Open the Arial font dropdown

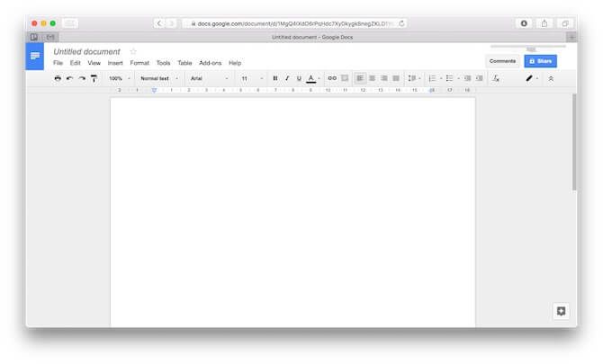click(209, 78)
